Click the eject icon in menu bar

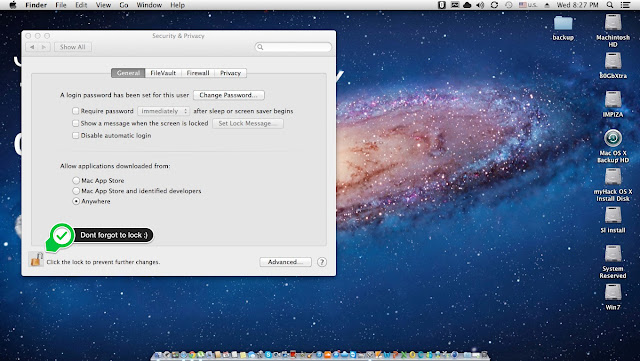pyautogui.click(x=547, y=5)
